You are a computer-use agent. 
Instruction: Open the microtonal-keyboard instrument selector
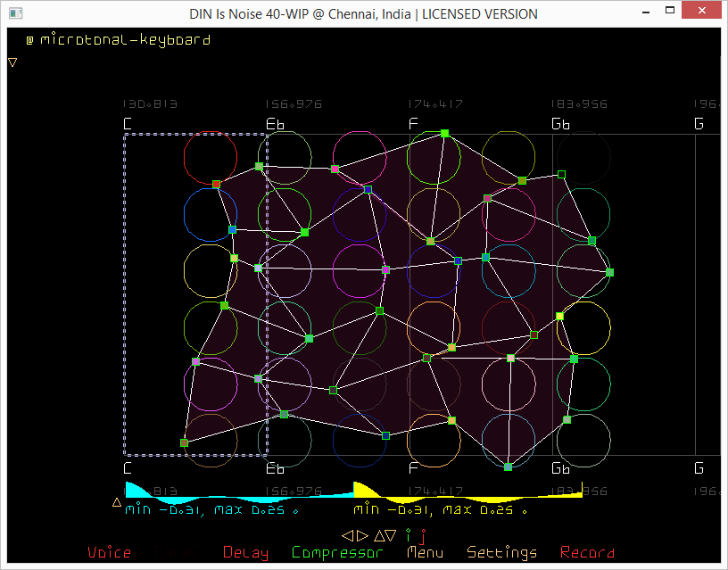click(x=125, y=40)
